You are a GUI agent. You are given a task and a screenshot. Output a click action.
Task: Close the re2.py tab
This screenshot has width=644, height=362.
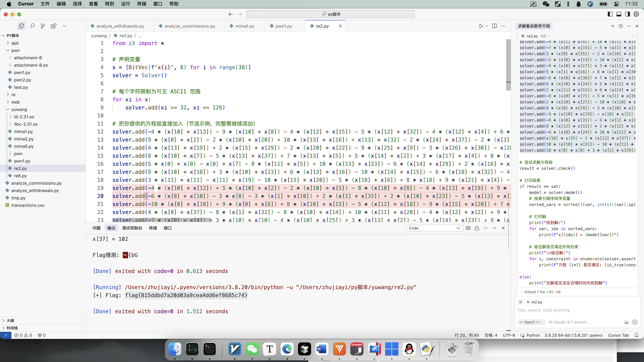[x=340, y=26]
